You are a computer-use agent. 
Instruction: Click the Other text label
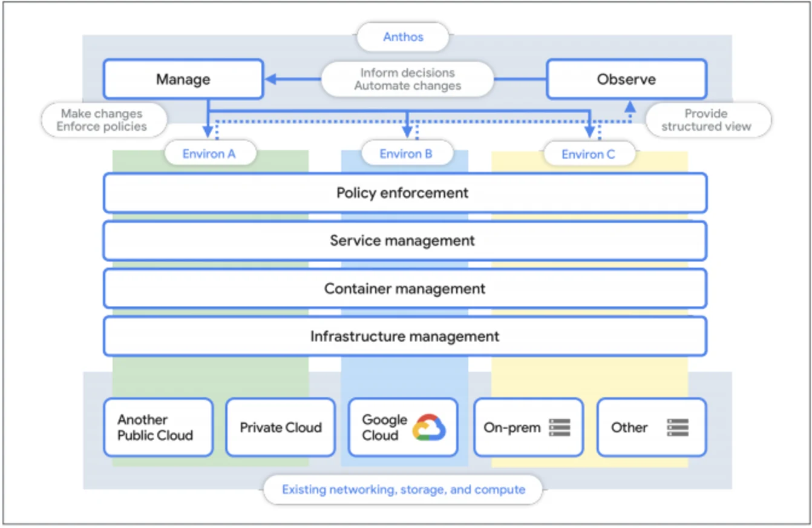[629, 427]
